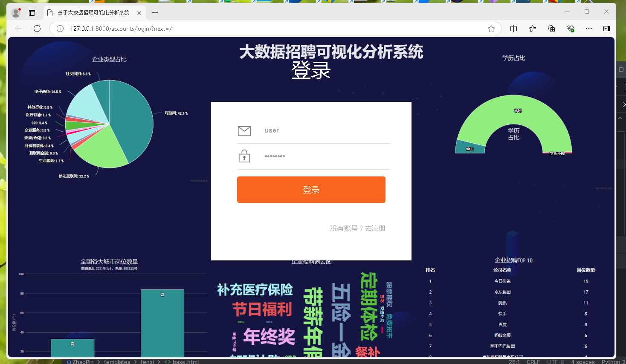This screenshot has height=364, width=626.
Task: Click the 腾讯 company name in table
Action: tap(502, 303)
